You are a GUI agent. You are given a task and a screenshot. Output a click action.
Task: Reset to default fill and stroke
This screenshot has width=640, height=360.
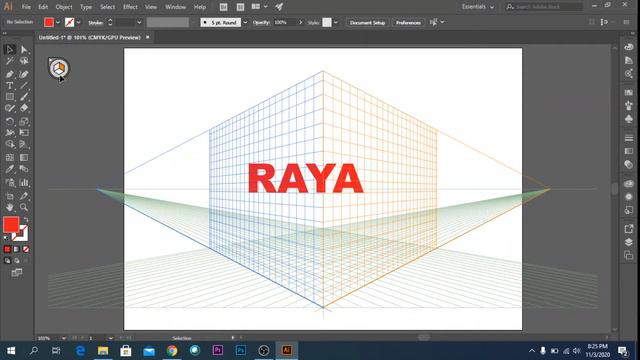(6, 238)
